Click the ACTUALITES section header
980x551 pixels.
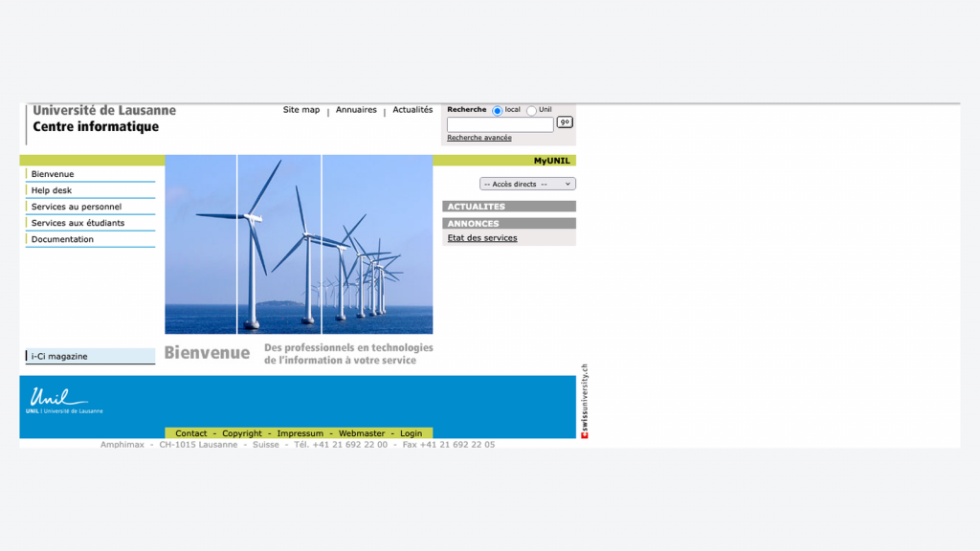tap(509, 207)
